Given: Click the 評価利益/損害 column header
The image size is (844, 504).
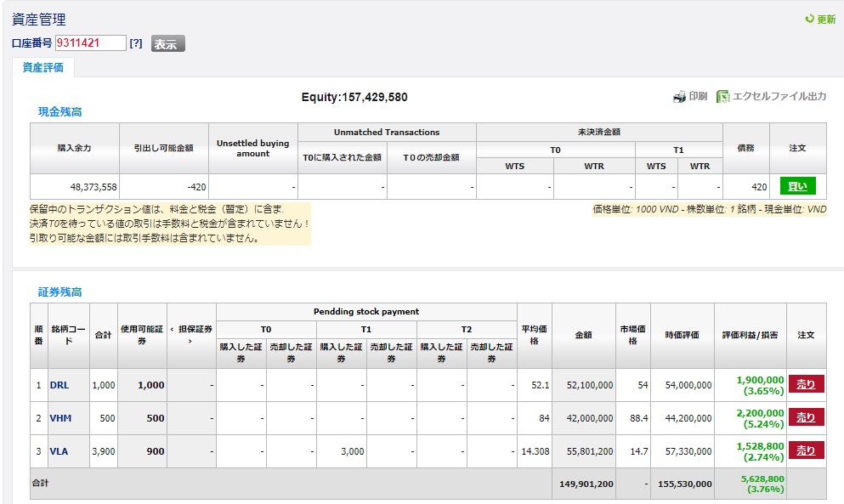Looking at the screenshot, I should point(750,336).
